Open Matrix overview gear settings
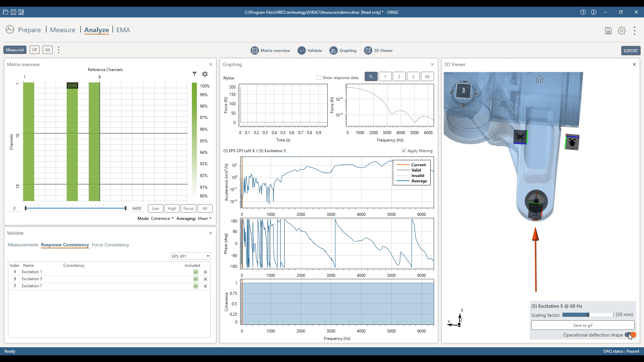The height and width of the screenshot is (362, 644). click(205, 74)
